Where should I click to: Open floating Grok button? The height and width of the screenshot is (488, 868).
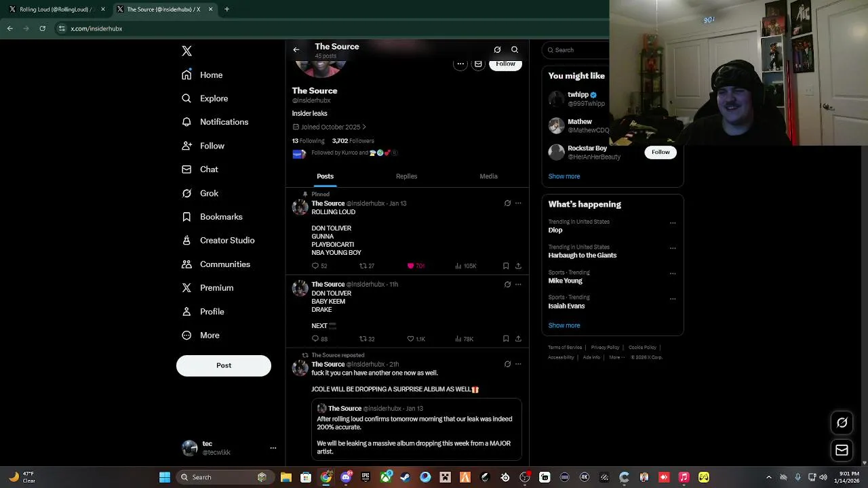[x=842, y=423]
